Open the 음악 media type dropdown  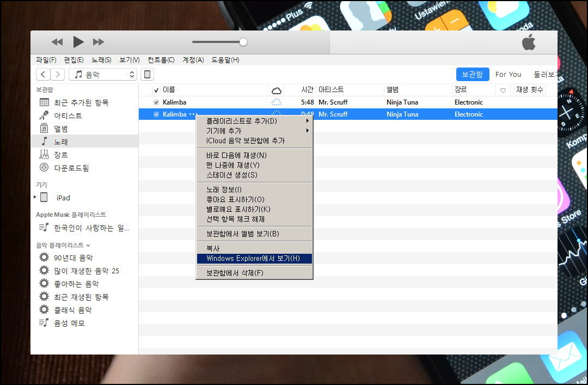pos(103,74)
